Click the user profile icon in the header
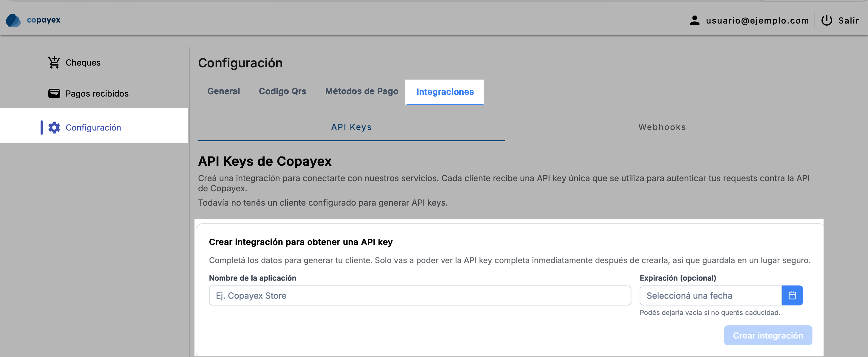The image size is (868, 357). point(695,20)
